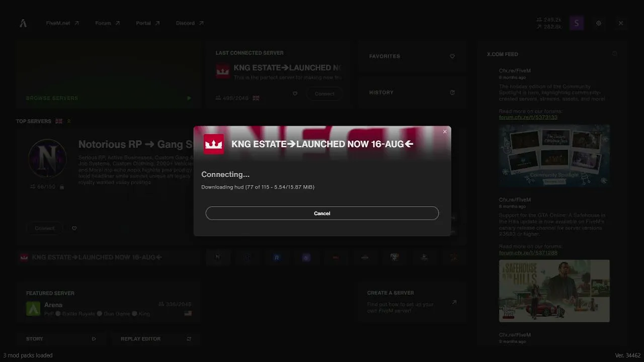
Task: Click the dialog title 'KNG ESTATE→LAUNCHED NOW 16-AUG'
Action: pos(323,144)
